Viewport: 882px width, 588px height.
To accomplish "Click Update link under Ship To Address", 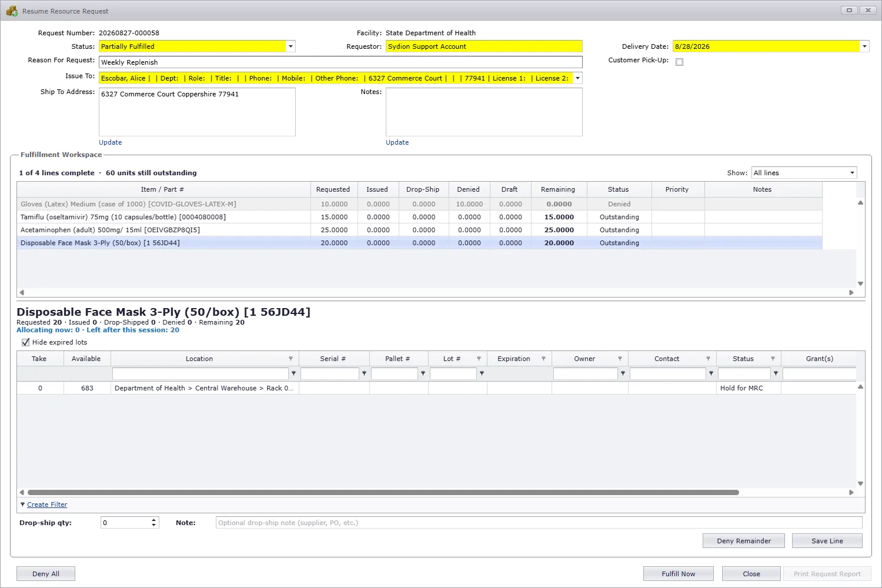I will click(111, 142).
